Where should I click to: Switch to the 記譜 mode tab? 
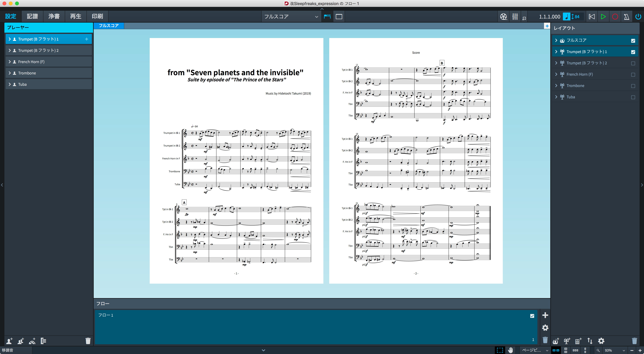[x=32, y=16]
